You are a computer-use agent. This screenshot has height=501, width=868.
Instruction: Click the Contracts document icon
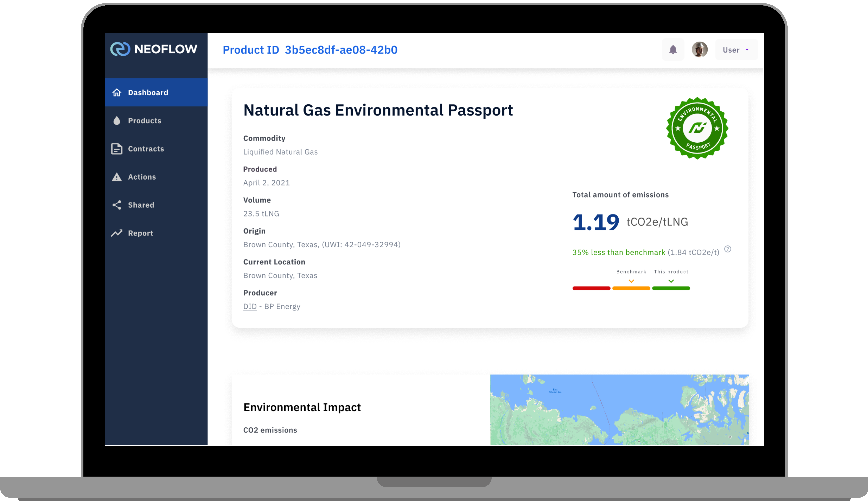[117, 149]
